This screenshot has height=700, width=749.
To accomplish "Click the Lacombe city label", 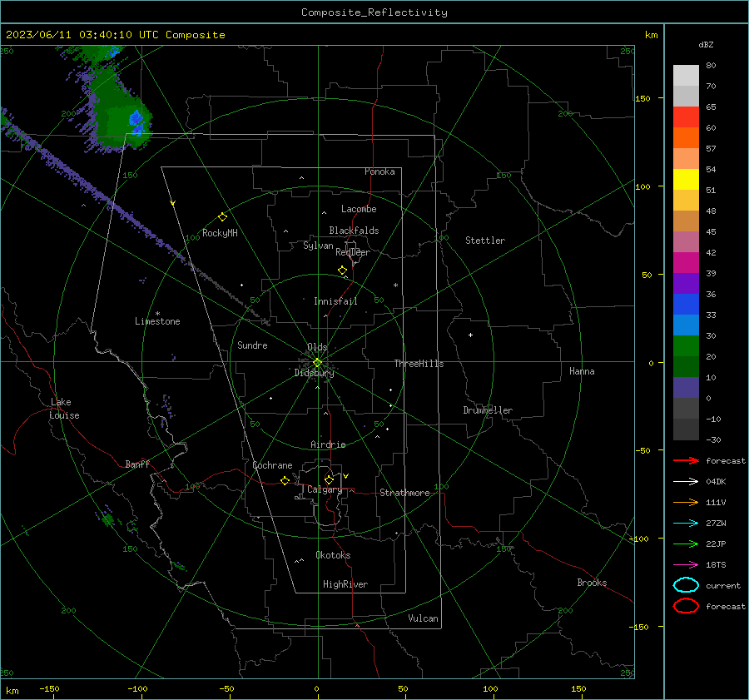I will coord(359,209).
